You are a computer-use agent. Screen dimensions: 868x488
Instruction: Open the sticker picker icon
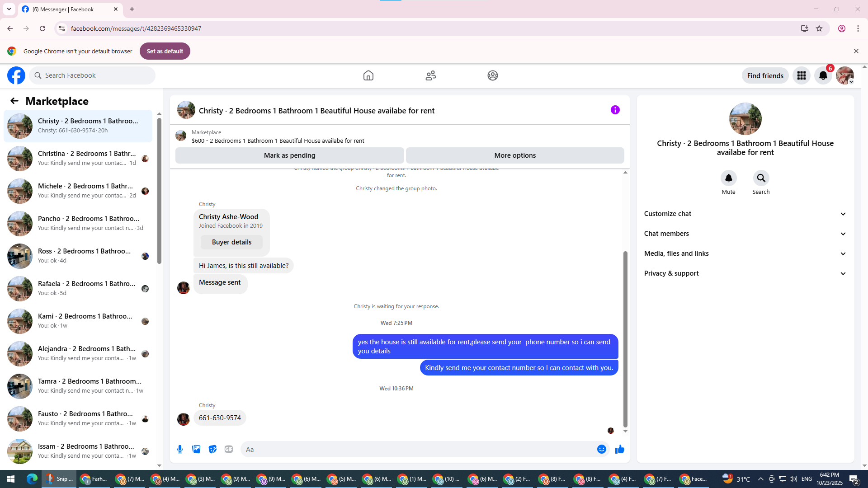(x=212, y=449)
